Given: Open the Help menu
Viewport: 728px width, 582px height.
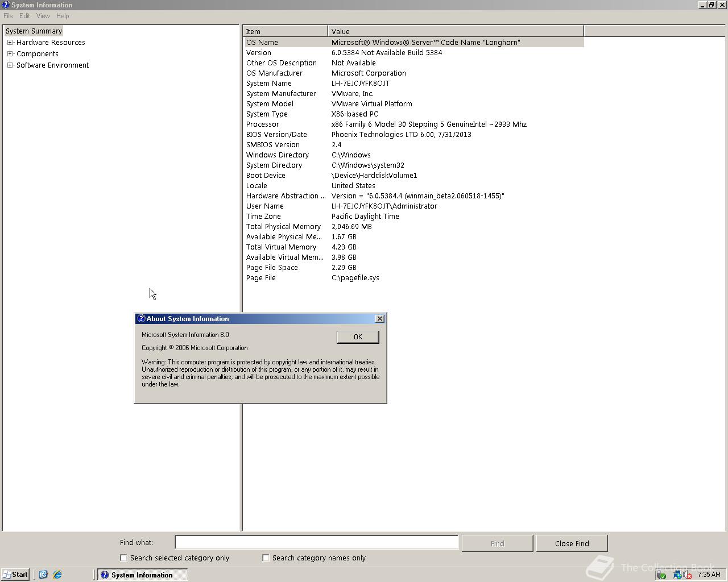Looking at the screenshot, I should pos(63,16).
